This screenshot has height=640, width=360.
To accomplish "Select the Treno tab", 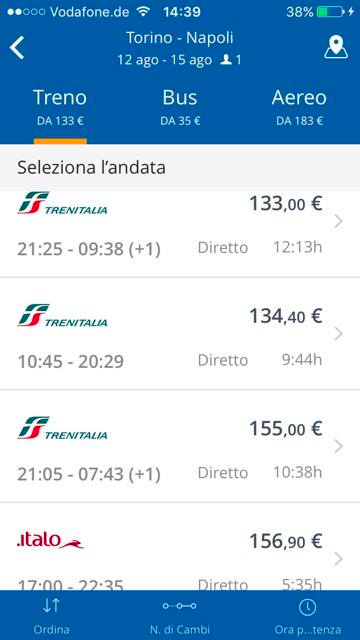I will (60, 106).
